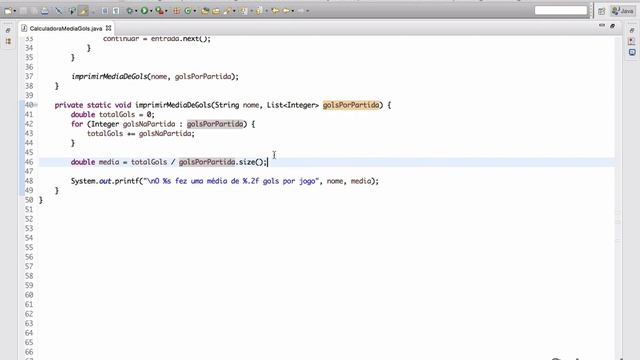Toggle the Mark Occurrences highlighter button
Screen dimensions: 640x360
[x=83, y=11]
